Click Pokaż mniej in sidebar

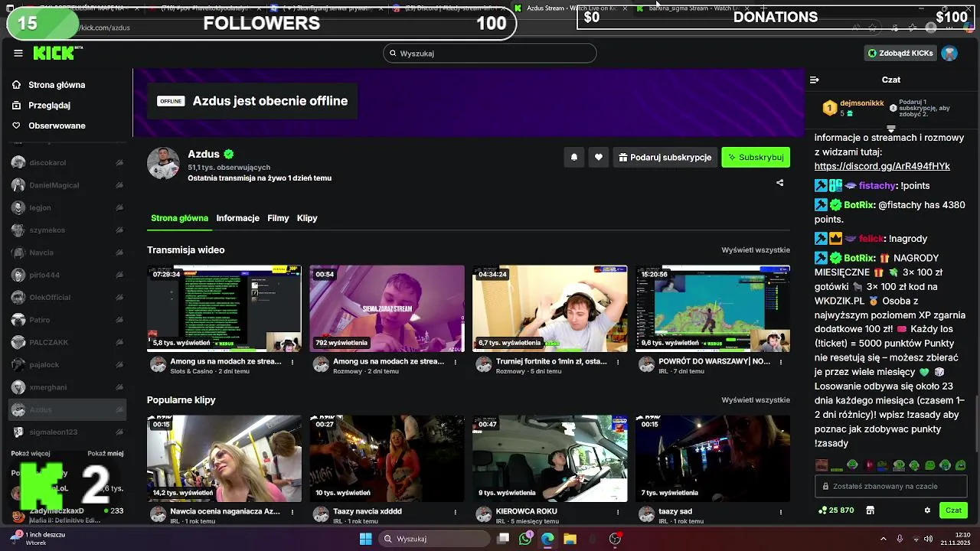coord(106,454)
